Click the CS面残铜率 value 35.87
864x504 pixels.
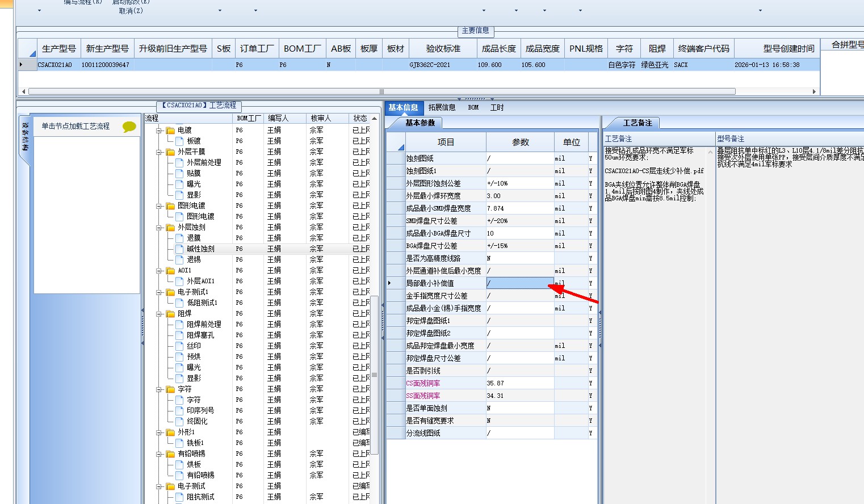coord(520,383)
